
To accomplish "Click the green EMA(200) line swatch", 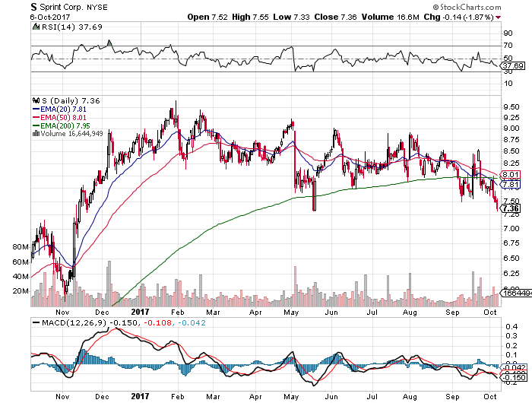I will pyautogui.click(x=36, y=125).
